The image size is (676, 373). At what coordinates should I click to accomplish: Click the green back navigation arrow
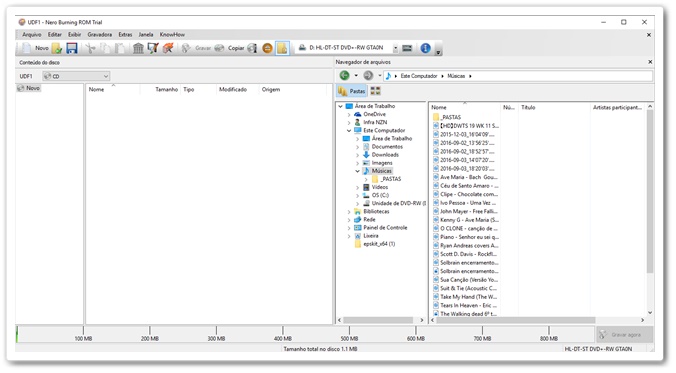coord(344,75)
